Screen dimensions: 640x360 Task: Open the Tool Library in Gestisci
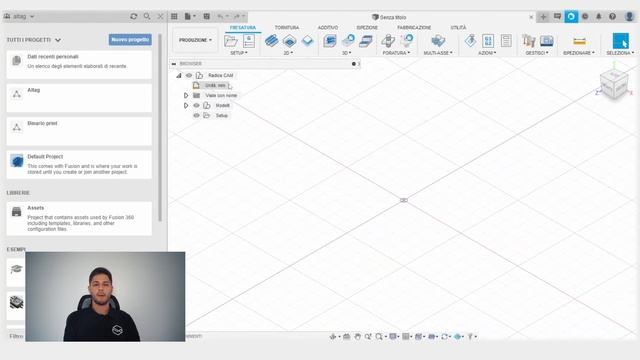[x=529, y=41]
